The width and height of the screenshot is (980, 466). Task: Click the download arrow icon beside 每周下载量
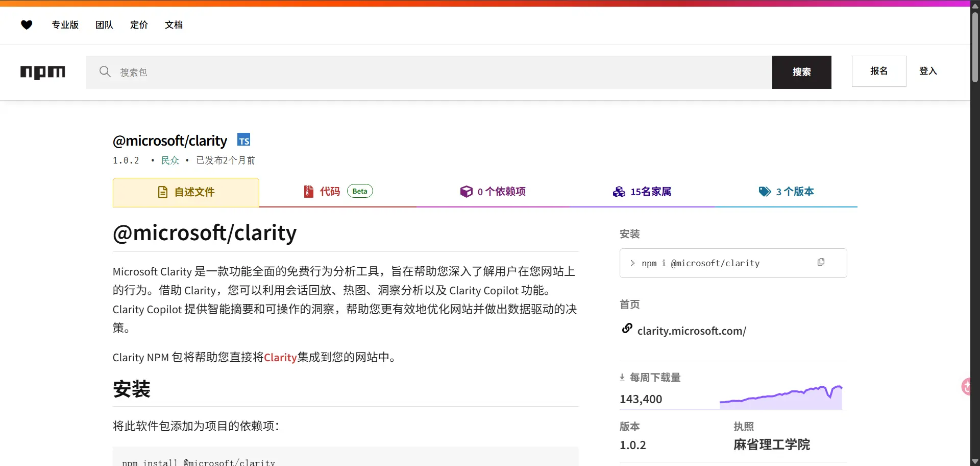tap(622, 377)
